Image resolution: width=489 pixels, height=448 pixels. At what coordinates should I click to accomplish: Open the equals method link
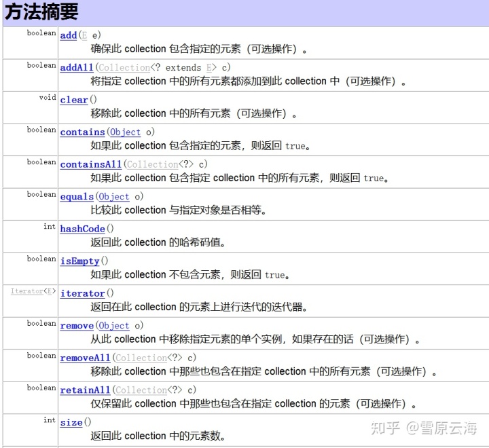77,197
